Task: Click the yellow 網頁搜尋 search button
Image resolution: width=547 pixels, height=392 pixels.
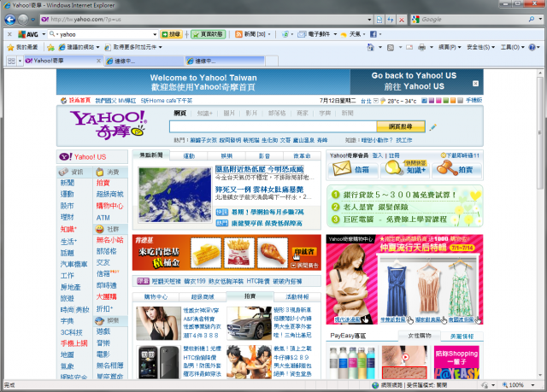Action: pos(401,126)
